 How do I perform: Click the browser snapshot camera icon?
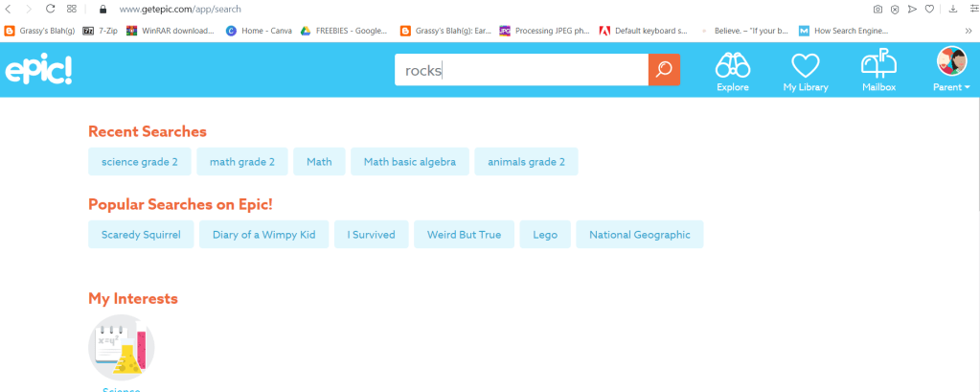click(x=877, y=9)
